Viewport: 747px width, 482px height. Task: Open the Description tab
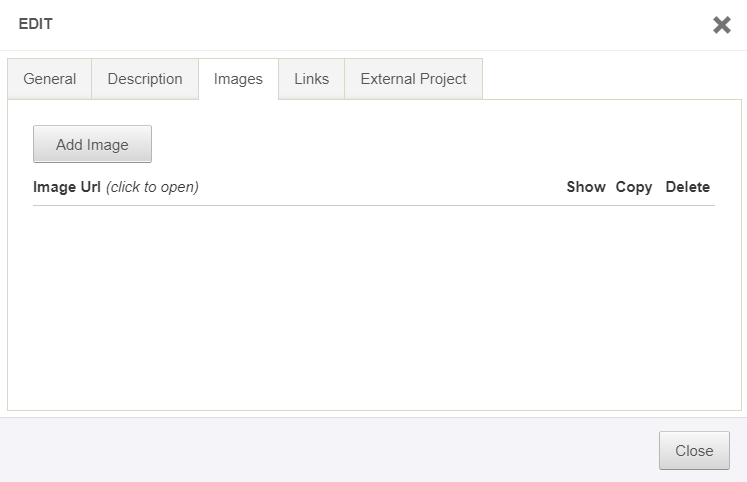(x=145, y=79)
